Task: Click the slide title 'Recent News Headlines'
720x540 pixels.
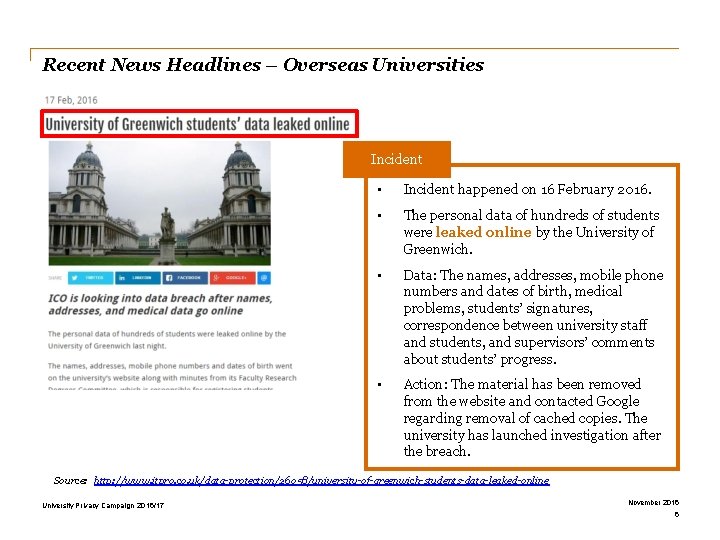Action: click(x=152, y=65)
